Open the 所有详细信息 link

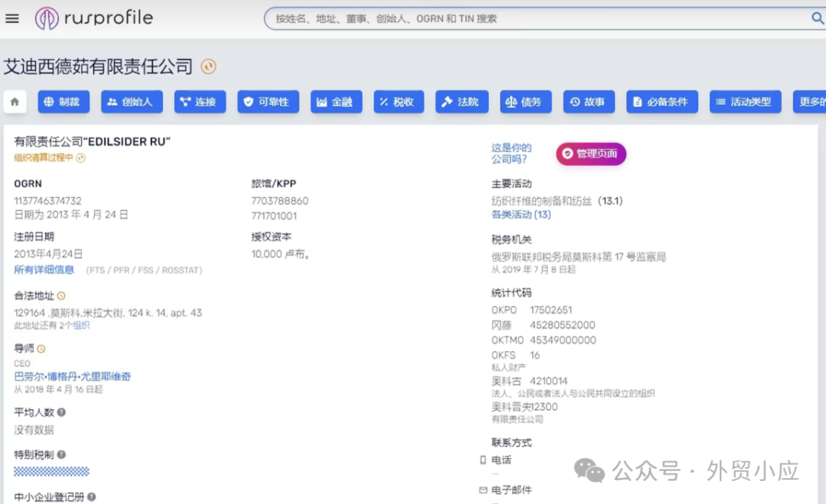44,270
